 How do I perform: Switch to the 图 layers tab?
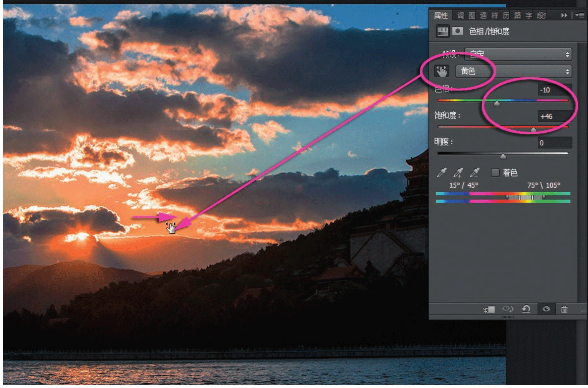click(472, 15)
